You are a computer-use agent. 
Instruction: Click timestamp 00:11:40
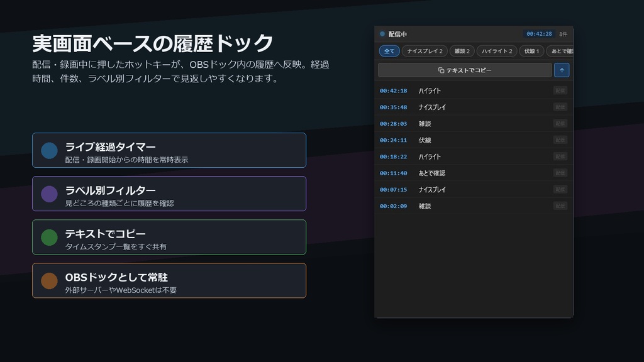click(x=394, y=173)
